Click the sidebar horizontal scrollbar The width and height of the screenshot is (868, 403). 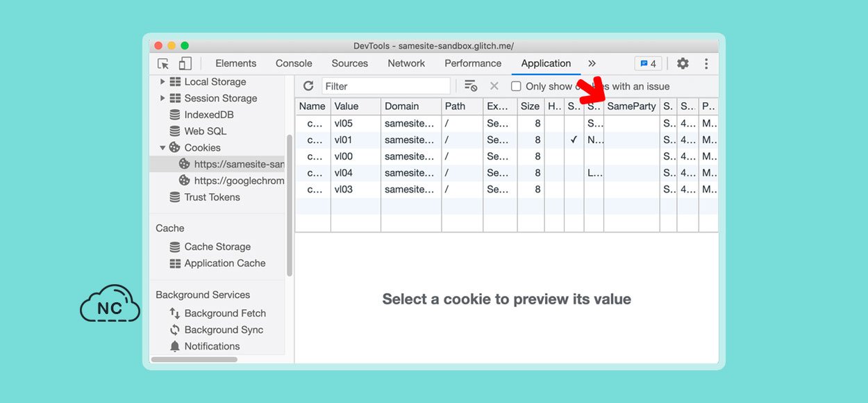coord(194,359)
